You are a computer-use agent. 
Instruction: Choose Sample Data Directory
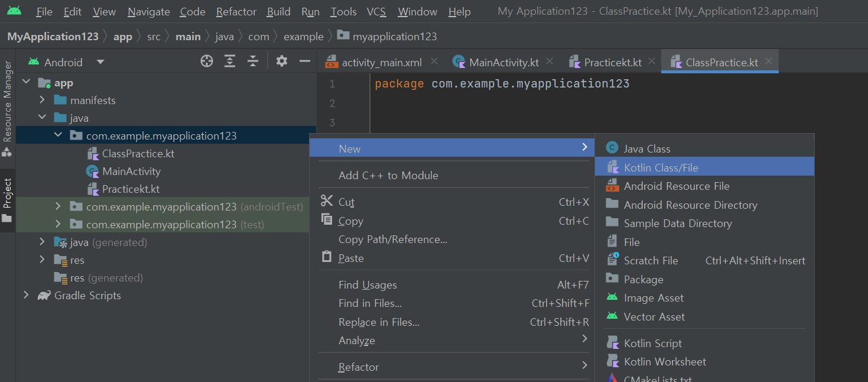click(x=704, y=223)
